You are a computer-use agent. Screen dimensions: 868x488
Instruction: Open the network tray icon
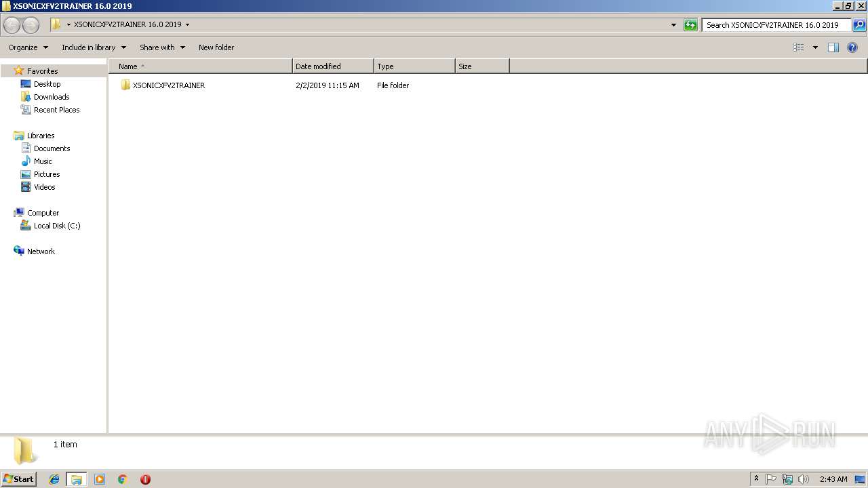click(x=787, y=479)
